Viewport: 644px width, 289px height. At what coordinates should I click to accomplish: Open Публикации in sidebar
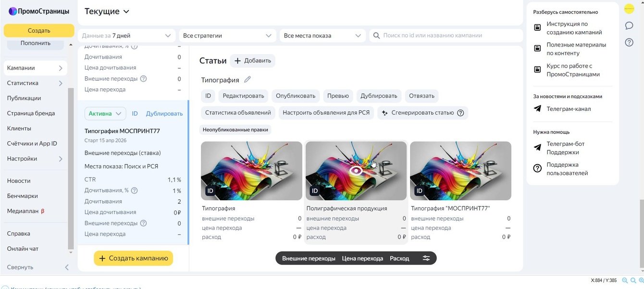pos(24,98)
